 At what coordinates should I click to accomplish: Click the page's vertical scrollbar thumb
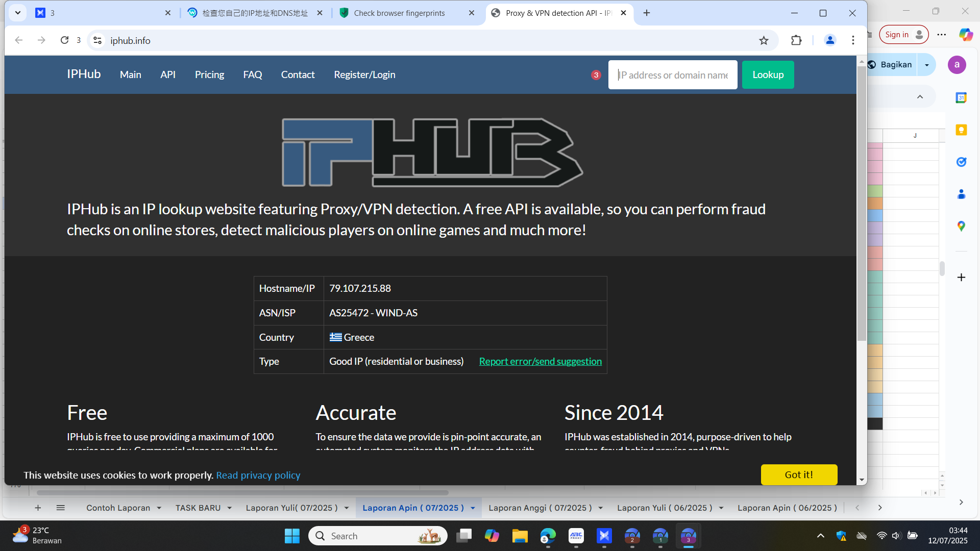862,204
